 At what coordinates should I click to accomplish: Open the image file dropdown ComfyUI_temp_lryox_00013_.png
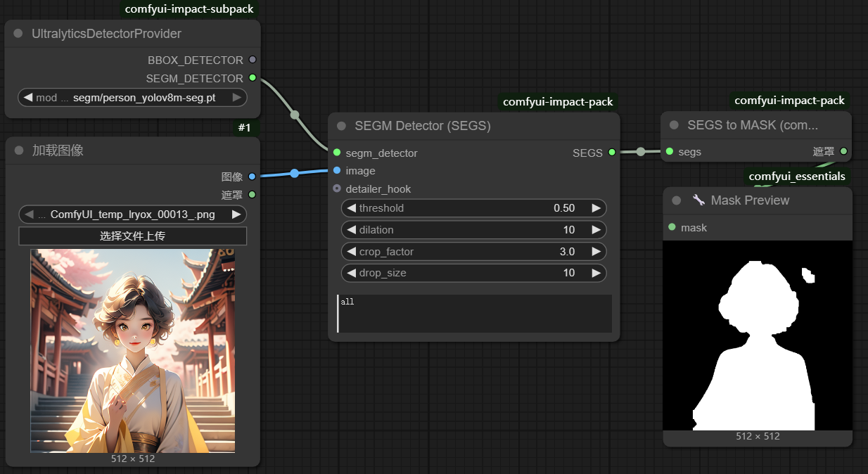click(x=133, y=214)
